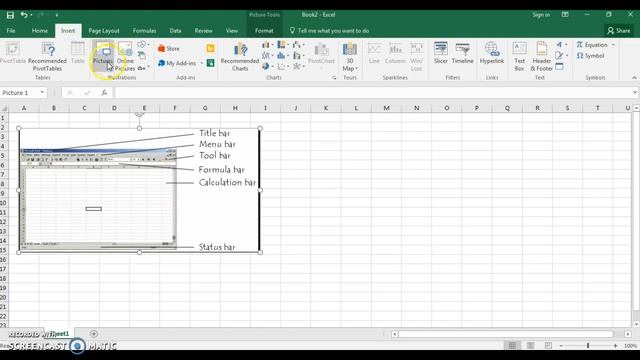Click the Bing Maps add-in icon

click(x=211, y=49)
